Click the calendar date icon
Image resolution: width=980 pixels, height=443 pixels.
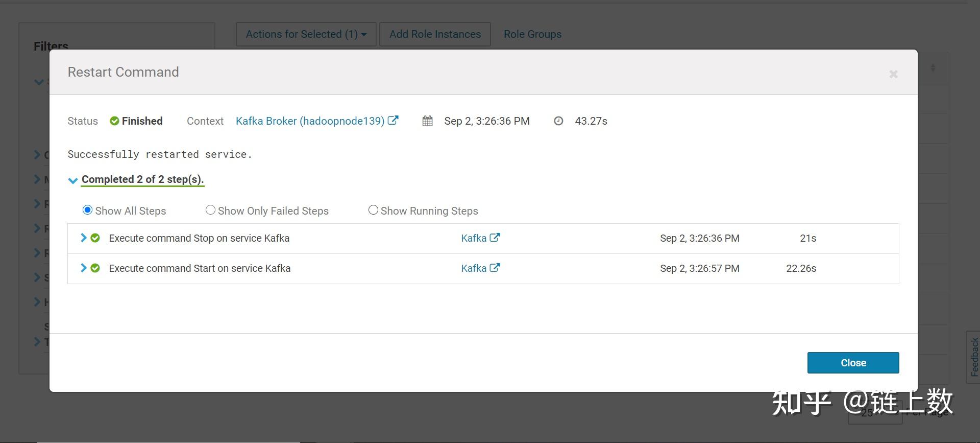[x=427, y=121]
